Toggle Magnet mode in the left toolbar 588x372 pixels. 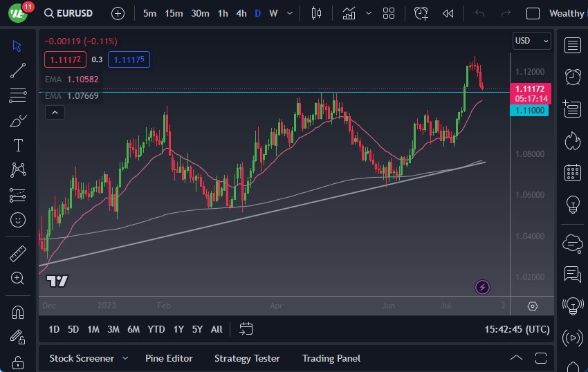tap(18, 313)
